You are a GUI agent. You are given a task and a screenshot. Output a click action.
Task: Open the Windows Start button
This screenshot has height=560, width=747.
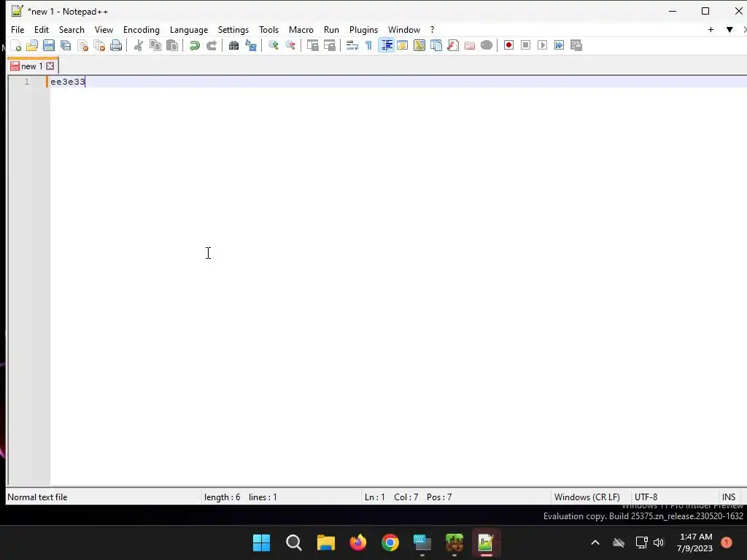click(x=262, y=542)
